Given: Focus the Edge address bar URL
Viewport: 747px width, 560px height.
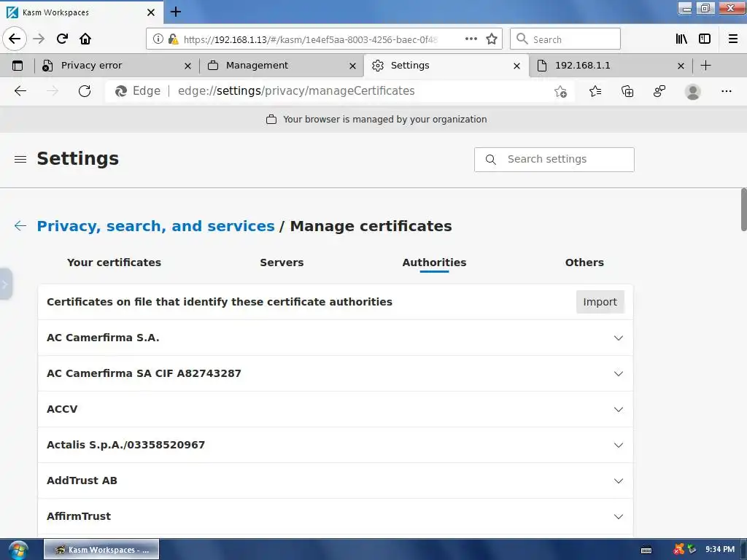Looking at the screenshot, I should tap(296, 91).
